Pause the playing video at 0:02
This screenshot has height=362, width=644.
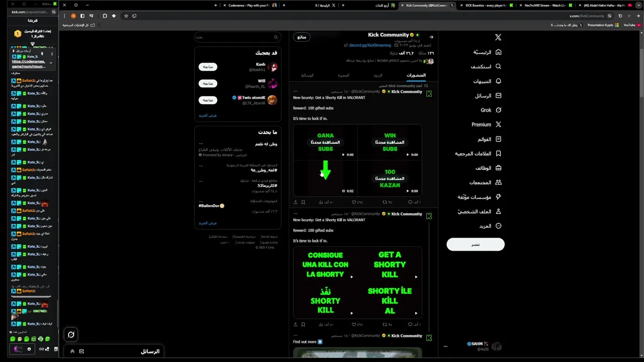[x=344, y=191]
